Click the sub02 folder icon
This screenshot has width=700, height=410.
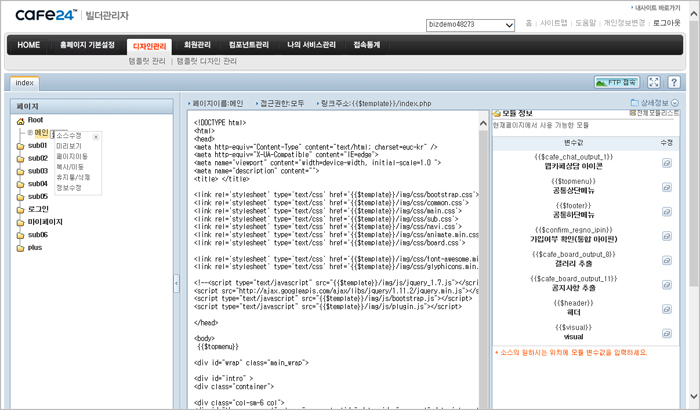(20, 159)
